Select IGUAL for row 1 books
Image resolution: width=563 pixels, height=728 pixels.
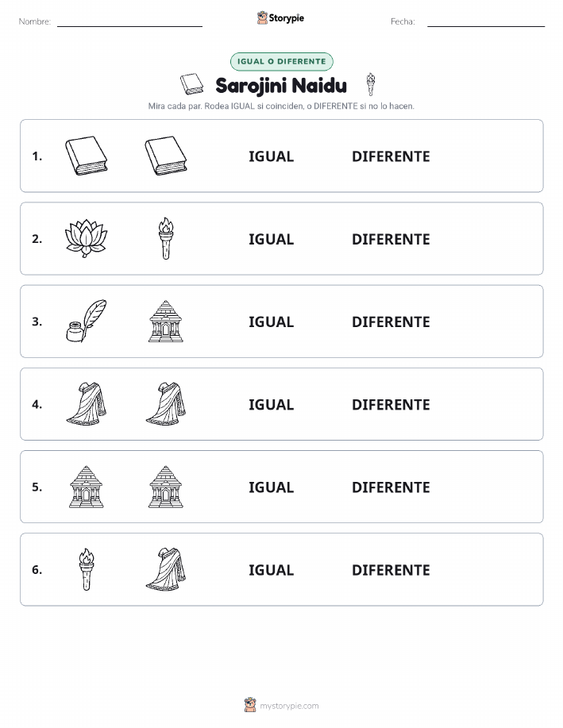coord(272,156)
